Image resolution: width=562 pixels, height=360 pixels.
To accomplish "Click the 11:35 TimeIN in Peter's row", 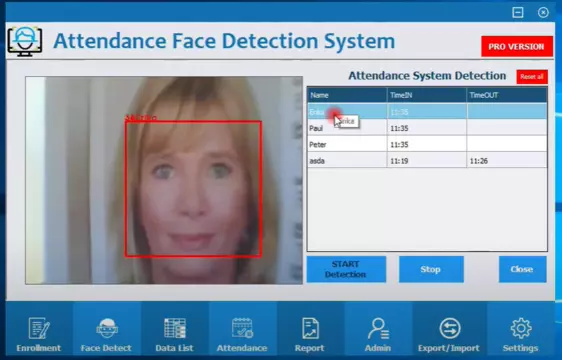I will [x=427, y=145].
